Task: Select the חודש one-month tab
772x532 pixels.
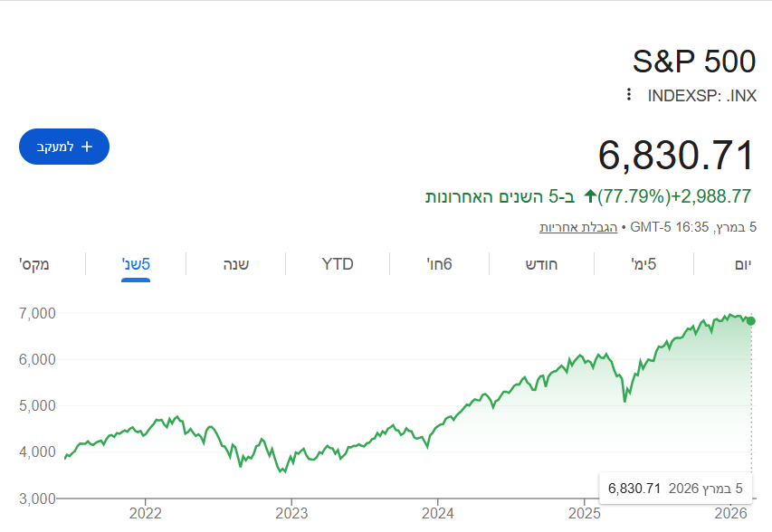Action: pyautogui.click(x=541, y=264)
